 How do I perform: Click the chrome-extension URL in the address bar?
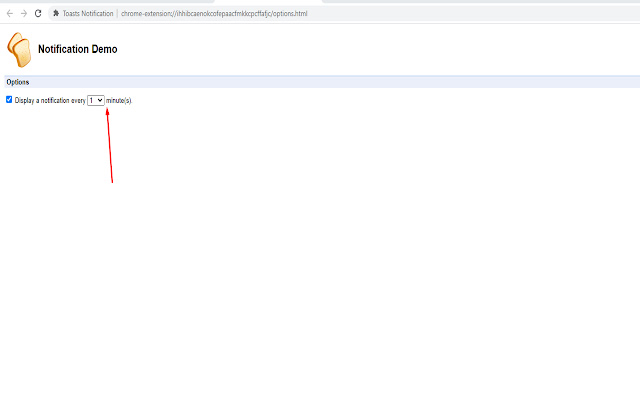pos(214,13)
